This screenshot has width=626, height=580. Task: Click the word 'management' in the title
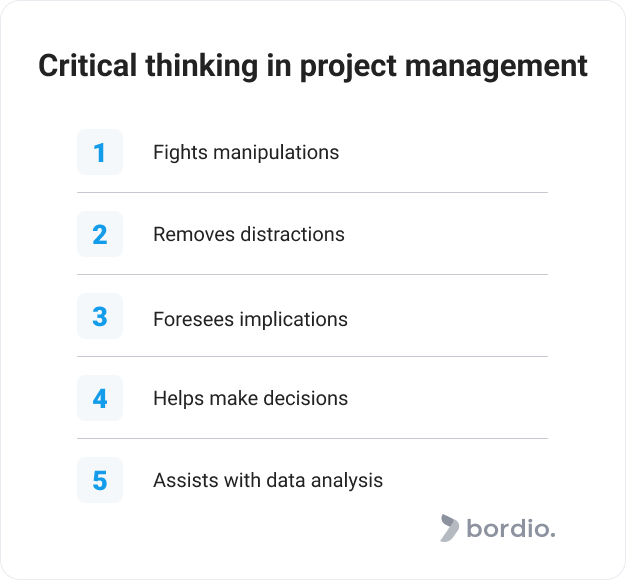point(496,67)
